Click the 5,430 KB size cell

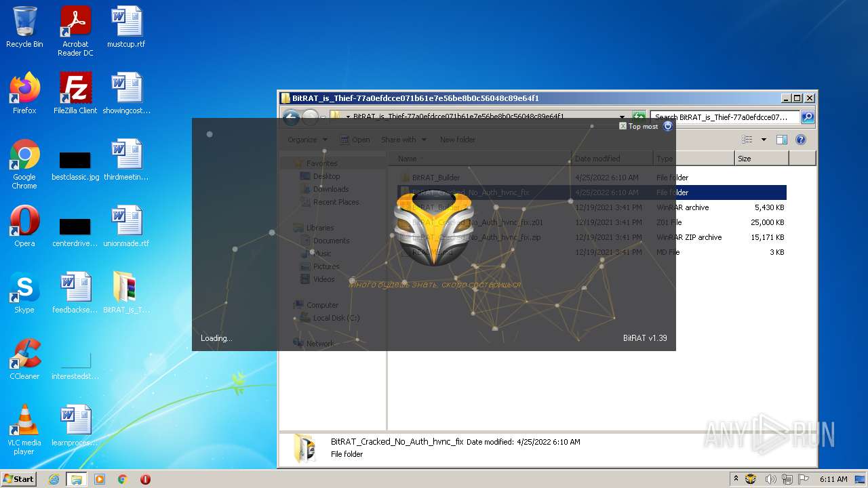point(769,207)
